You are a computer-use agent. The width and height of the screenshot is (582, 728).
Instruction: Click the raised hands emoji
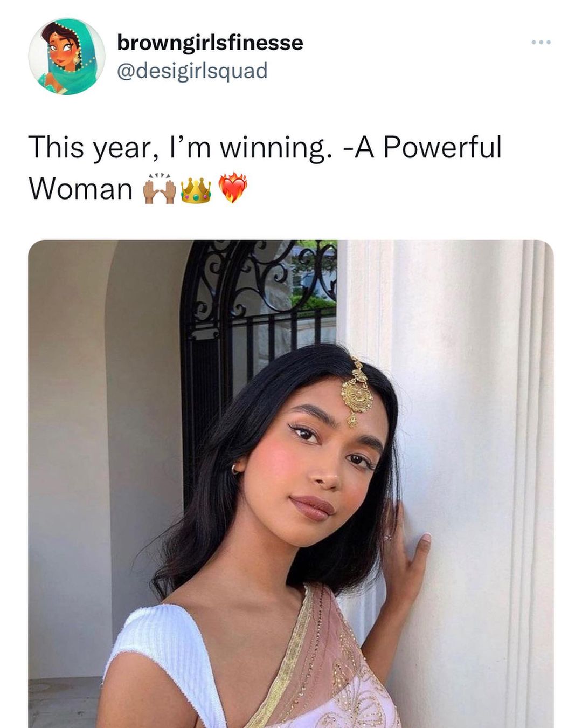[159, 189]
